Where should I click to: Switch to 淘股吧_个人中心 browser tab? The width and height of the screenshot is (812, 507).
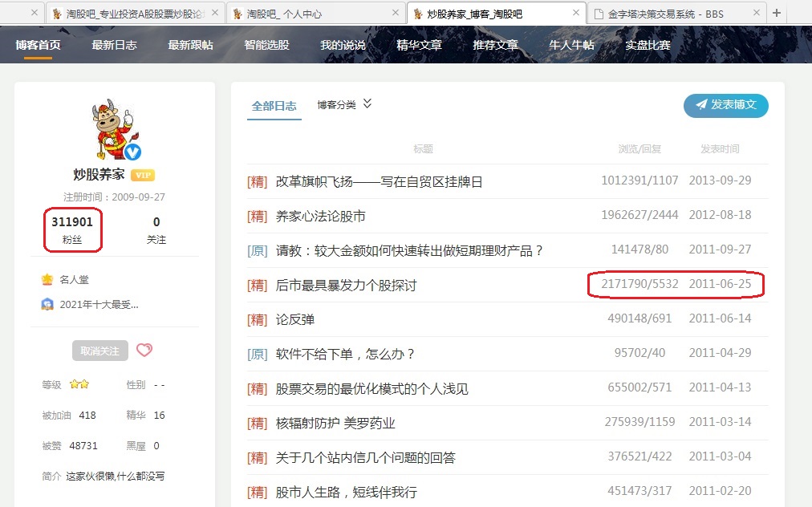coord(315,14)
